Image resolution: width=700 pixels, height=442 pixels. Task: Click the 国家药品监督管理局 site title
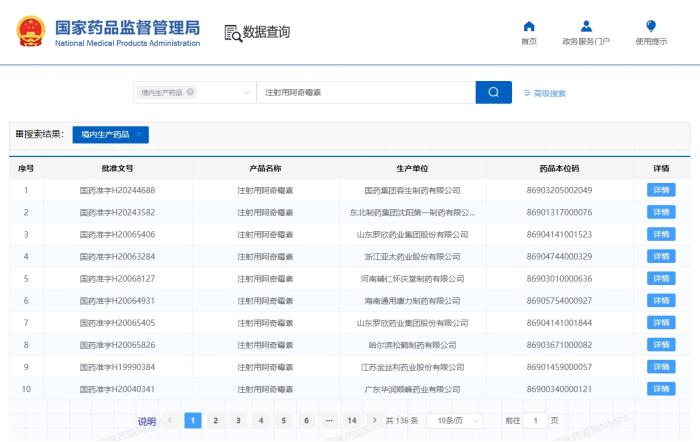pyautogui.click(x=128, y=28)
